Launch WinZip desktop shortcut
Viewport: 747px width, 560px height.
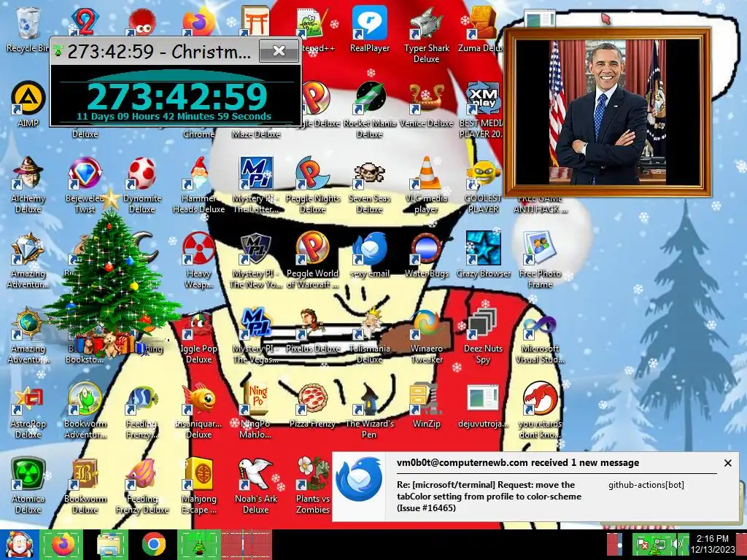(426, 405)
